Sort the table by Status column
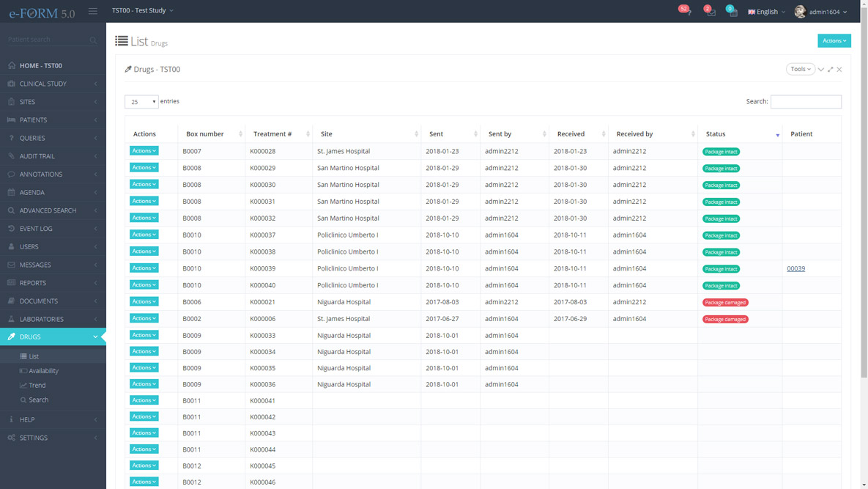Viewport: 868px width, 489px height. click(x=740, y=134)
